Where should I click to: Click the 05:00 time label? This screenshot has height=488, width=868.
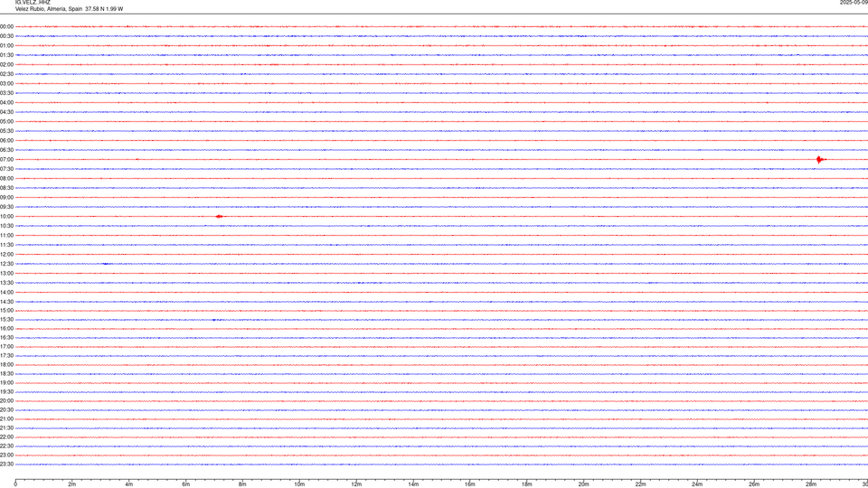point(6,121)
